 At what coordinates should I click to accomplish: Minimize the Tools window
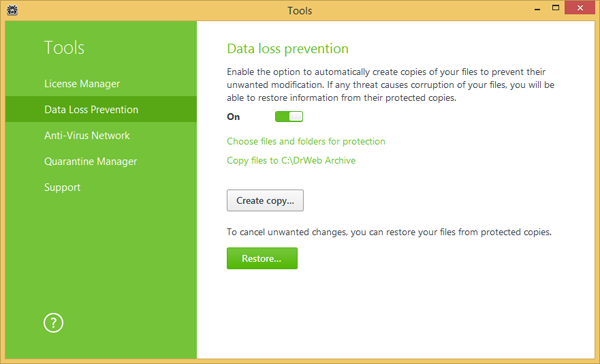coord(537,9)
